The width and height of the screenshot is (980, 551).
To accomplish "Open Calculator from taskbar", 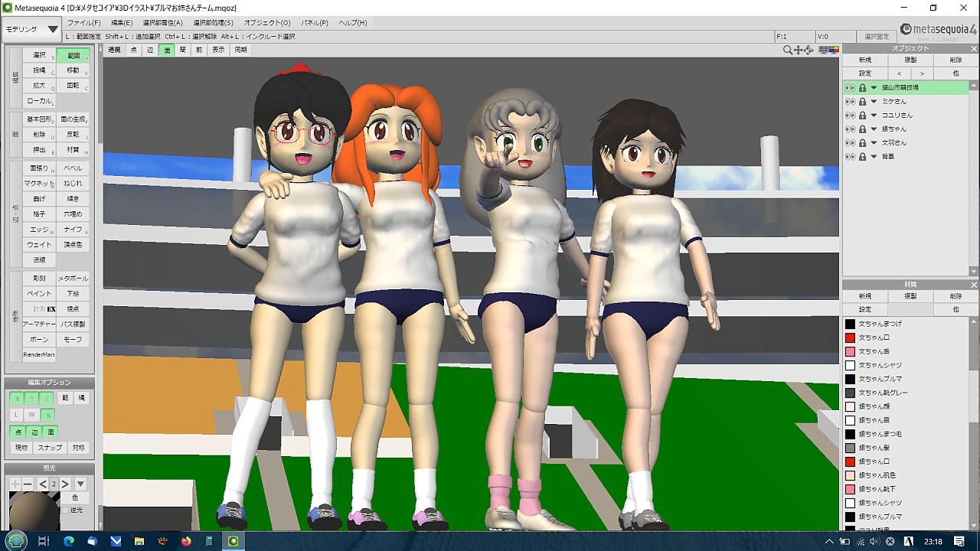I will (x=209, y=541).
